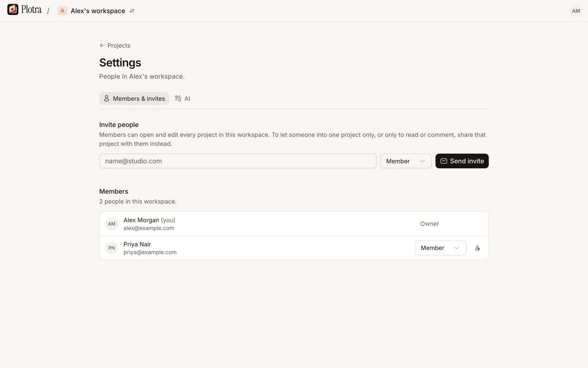Change Priya Nair's role dropdown
This screenshot has height=368, width=588.
click(x=440, y=248)
